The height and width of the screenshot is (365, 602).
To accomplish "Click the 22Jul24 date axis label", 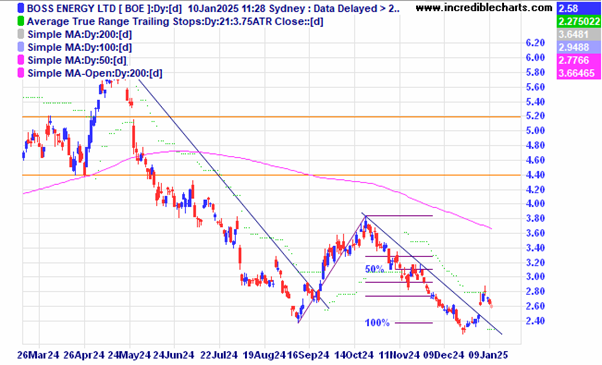I will click(x=220, y=355).
